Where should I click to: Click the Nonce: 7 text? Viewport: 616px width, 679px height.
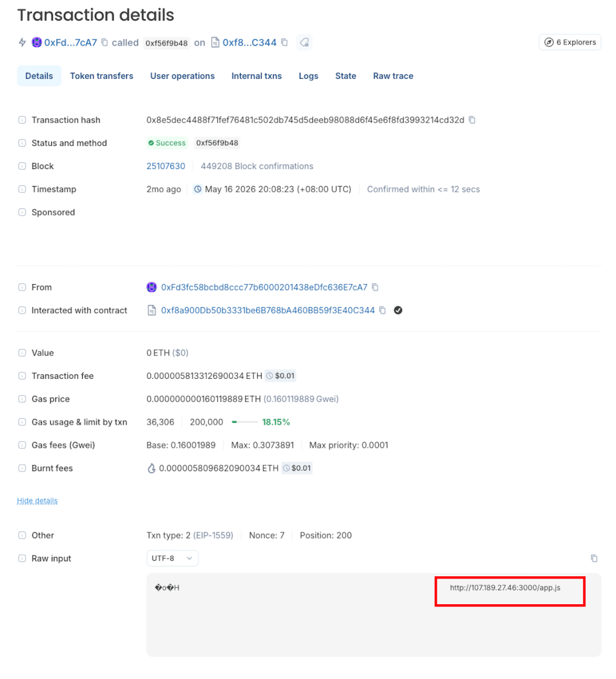[267, 535]
